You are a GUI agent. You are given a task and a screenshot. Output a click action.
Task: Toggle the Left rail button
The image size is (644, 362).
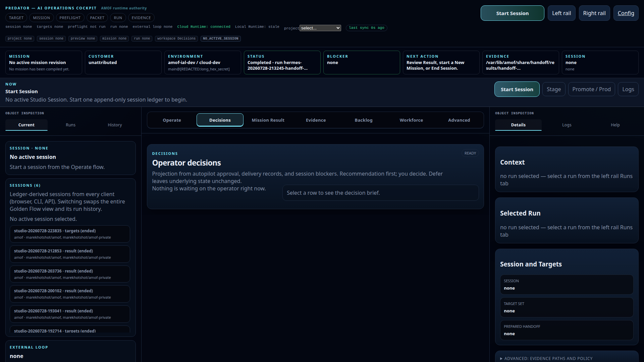561,13
